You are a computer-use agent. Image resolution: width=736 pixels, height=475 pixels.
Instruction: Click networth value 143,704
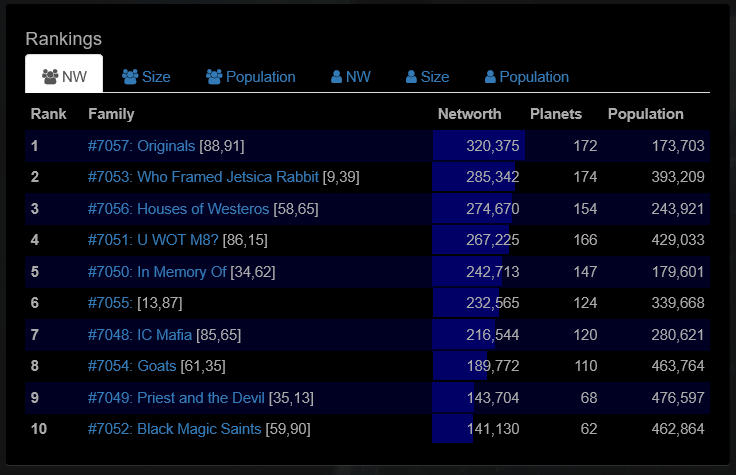tap(493, 398)
